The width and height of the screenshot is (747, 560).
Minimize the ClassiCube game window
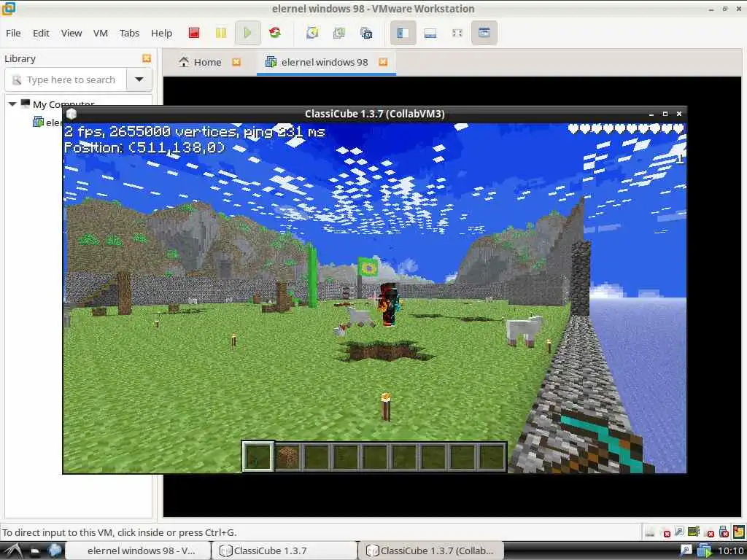click(x=651, y=114)
